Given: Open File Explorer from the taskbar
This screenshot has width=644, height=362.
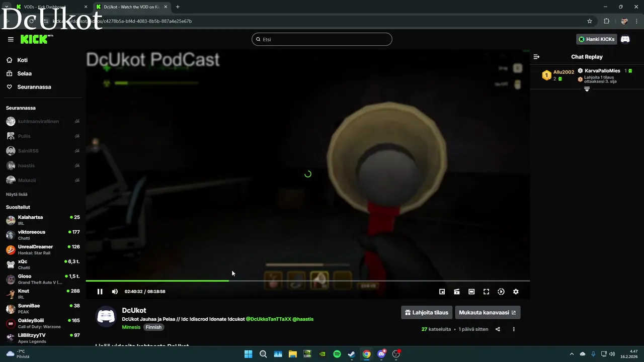Looking at the screenshot, I should pyautogui.click(x=292, y=354).
